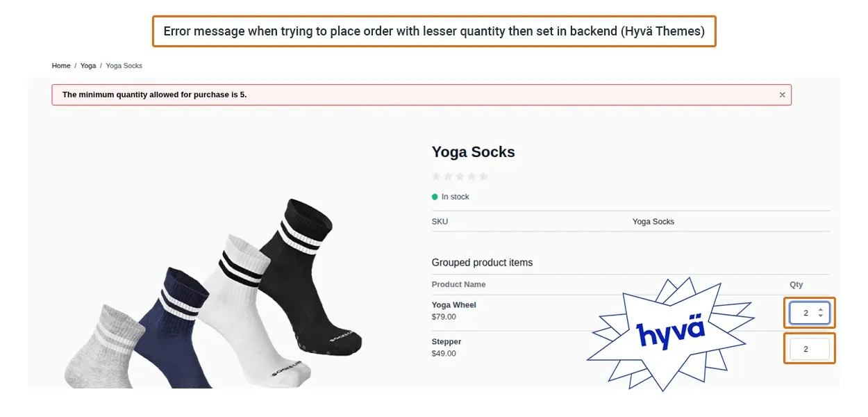Click the hyvä logo badge
Image resolution: width=868 pixels, height=417 pixels.
click(x=670, y=334)
